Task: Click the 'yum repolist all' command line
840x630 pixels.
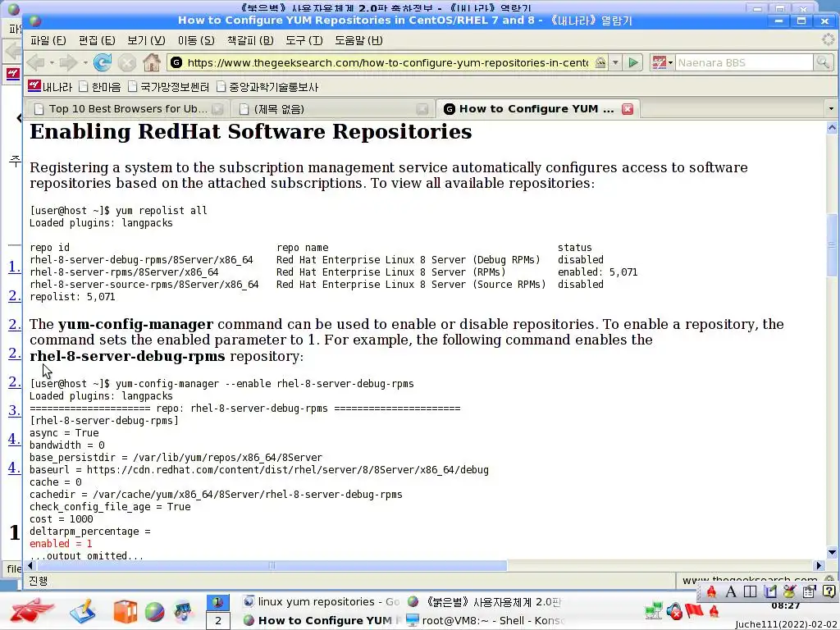Action: pyautogui.click(x=118, y=211)
